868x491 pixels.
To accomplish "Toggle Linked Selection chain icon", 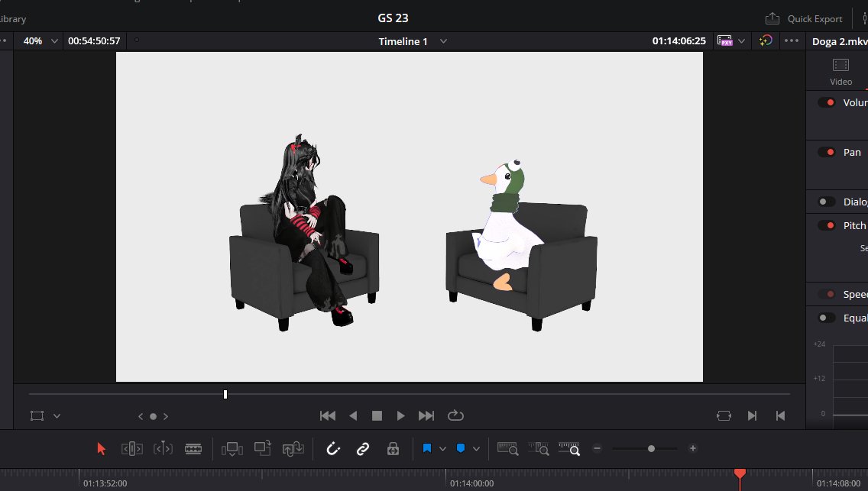I will (x=363, y=448).
